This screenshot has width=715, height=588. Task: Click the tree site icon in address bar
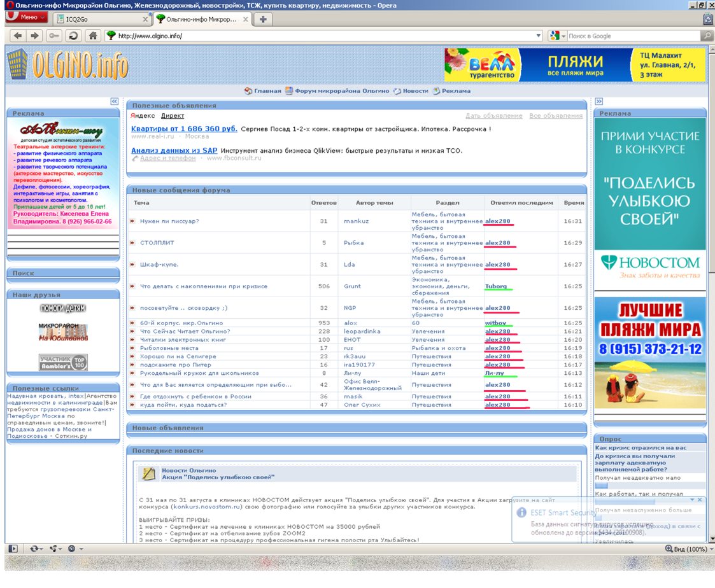pos(111,36)
